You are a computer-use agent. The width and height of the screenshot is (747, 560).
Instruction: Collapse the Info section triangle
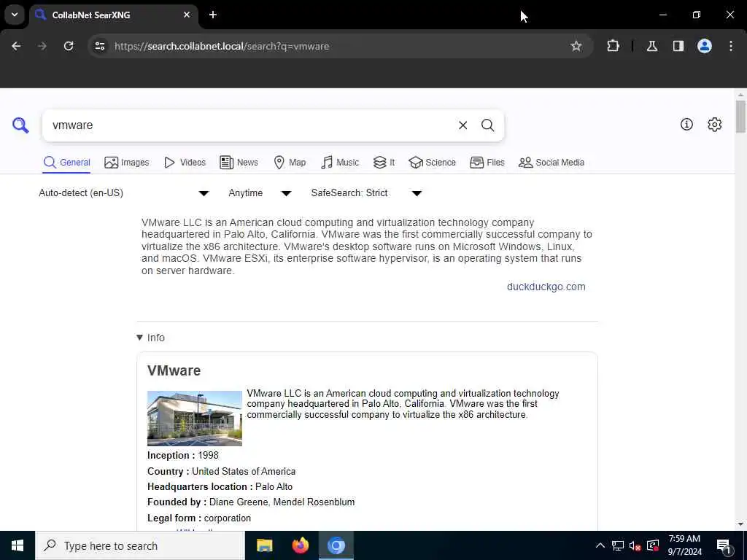(x=139, y=338)
